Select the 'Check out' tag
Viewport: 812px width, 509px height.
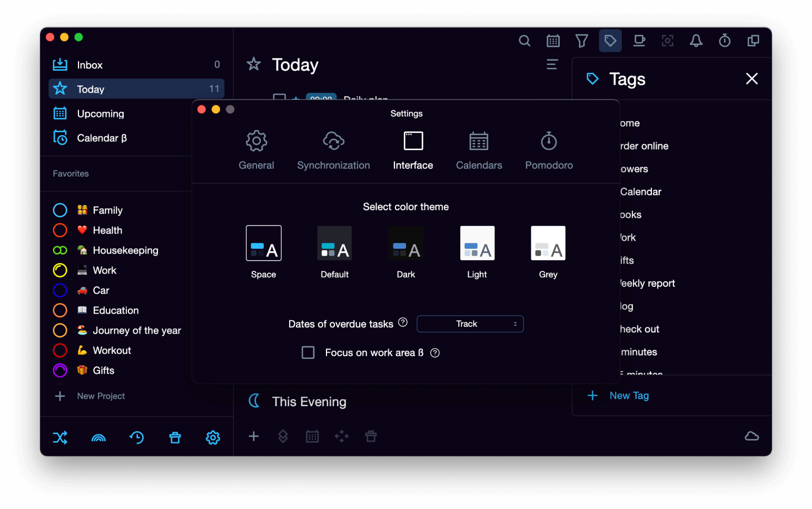pyautogui.click(x=640, y=329)
